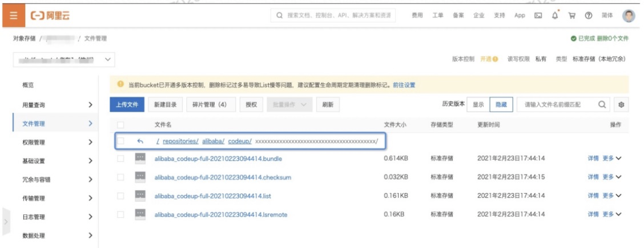Open 传输管理 in the sidebar
Viewport: 644px width, 248px height.
point(34,198)
